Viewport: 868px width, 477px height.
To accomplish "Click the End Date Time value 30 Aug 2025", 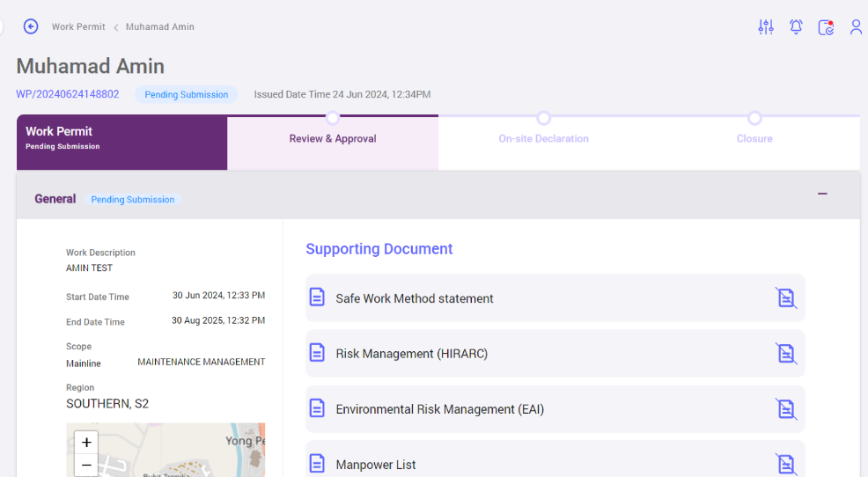I will pos(218,320).
